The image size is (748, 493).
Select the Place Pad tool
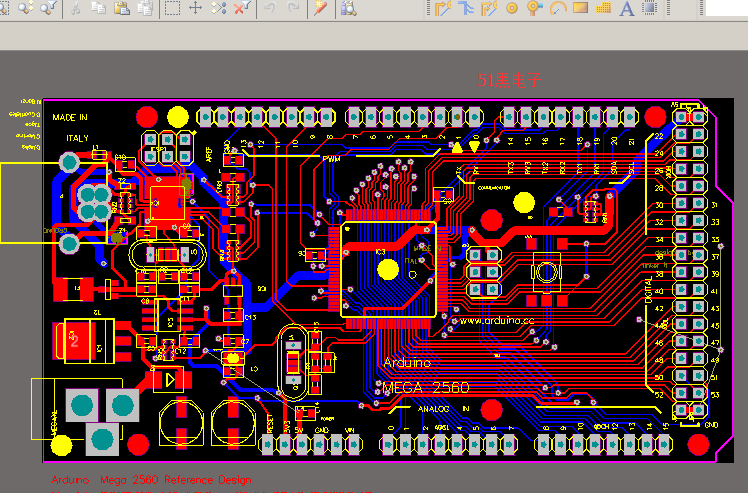(x=512, y=8)
